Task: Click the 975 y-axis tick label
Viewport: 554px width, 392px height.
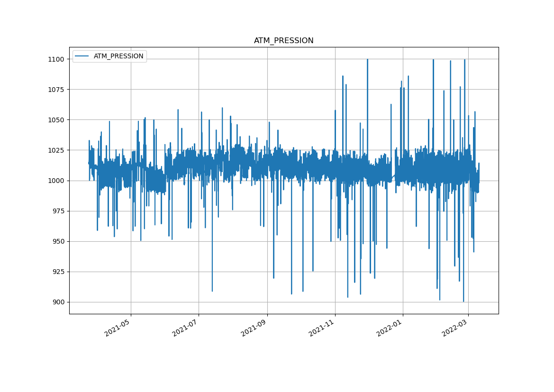Action: click(57, 211)
